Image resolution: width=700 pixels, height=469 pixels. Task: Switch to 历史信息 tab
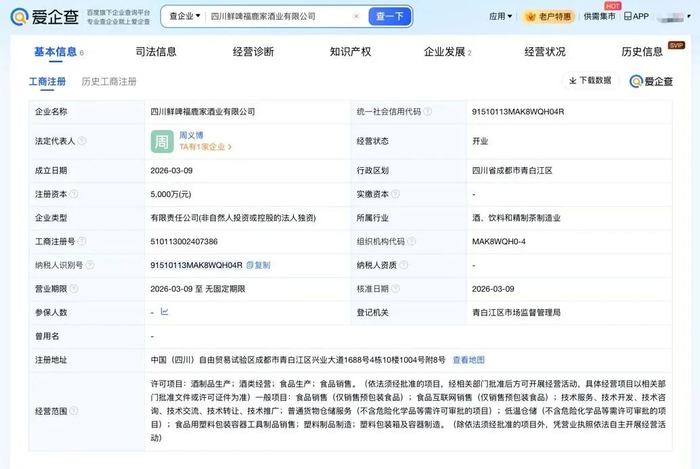point(642,52)
